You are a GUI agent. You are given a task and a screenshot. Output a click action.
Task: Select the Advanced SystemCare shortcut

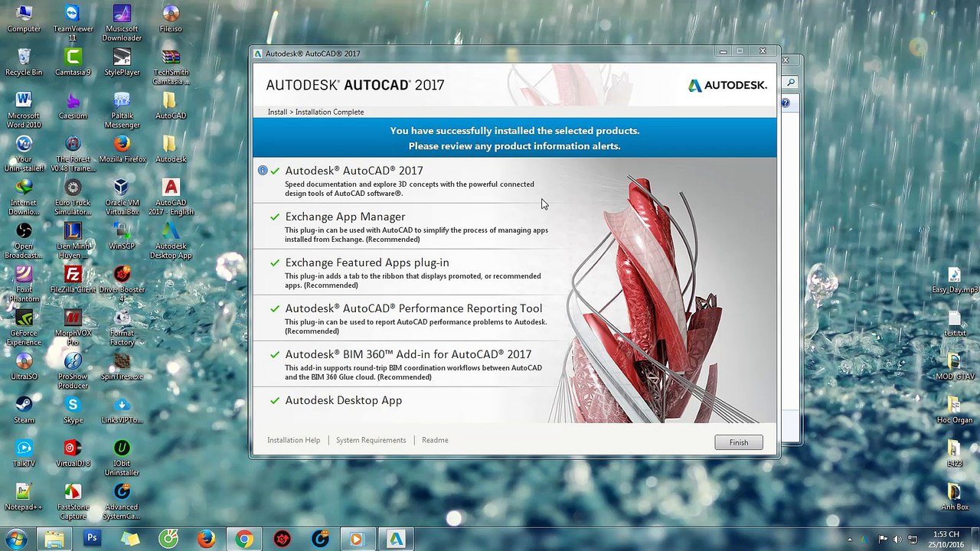(x=122, y=501)
